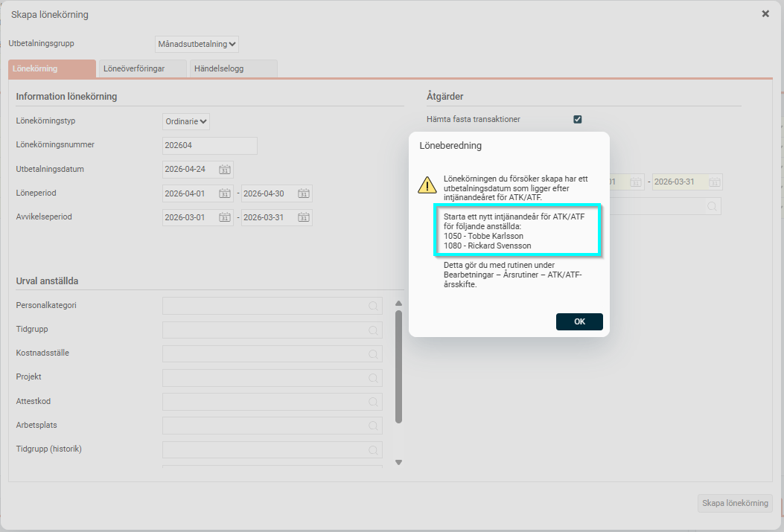Image resolution: width=784 pixels, height=532 pixels.
Task: Confirm the Löneberedning warning with OK
Action: click(x=579, y=321)
